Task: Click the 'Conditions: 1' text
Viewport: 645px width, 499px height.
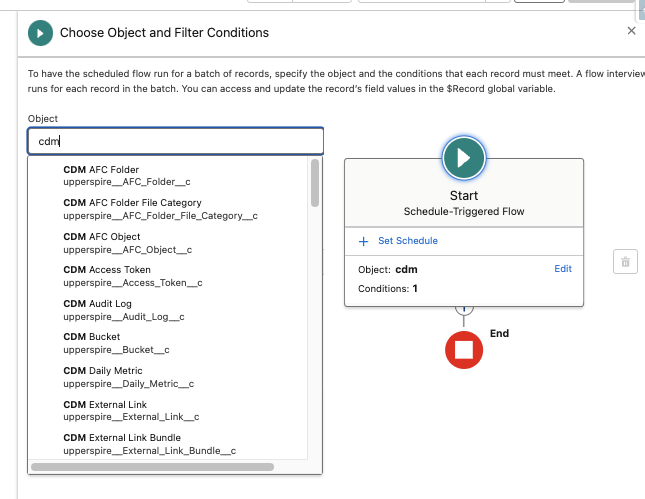Action: click(387, 289)
